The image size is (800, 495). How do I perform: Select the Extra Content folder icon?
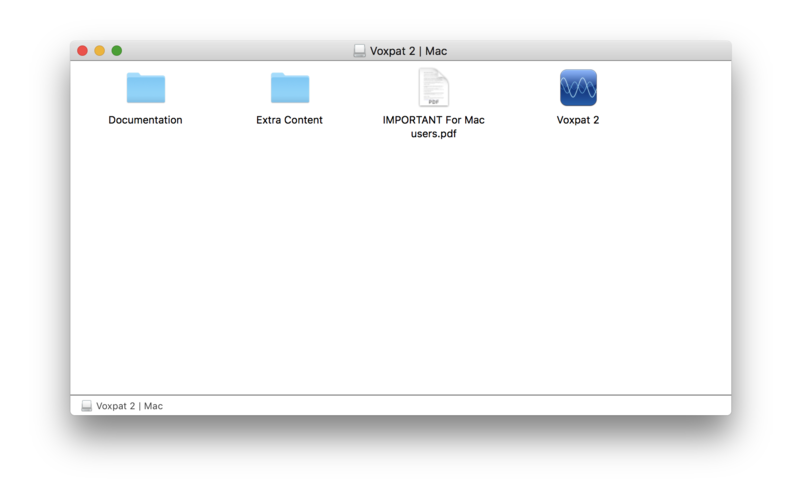point(290,88)
